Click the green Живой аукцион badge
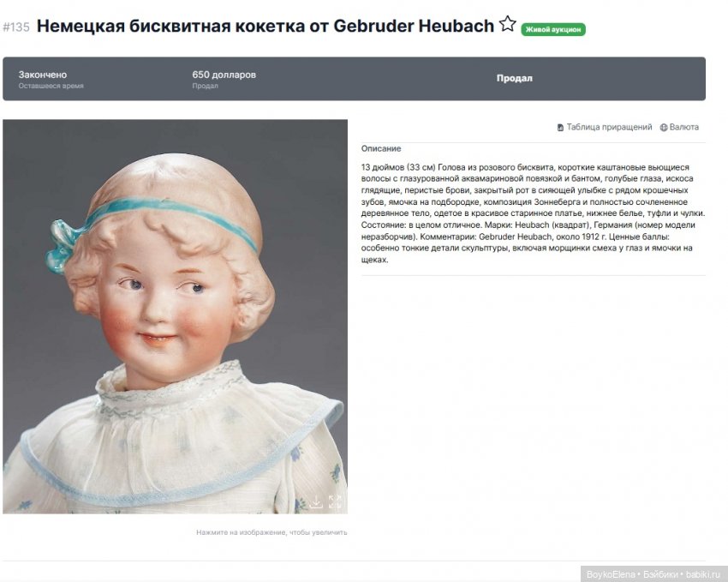Viewport: 728px width, 582px height. point(553,29)
